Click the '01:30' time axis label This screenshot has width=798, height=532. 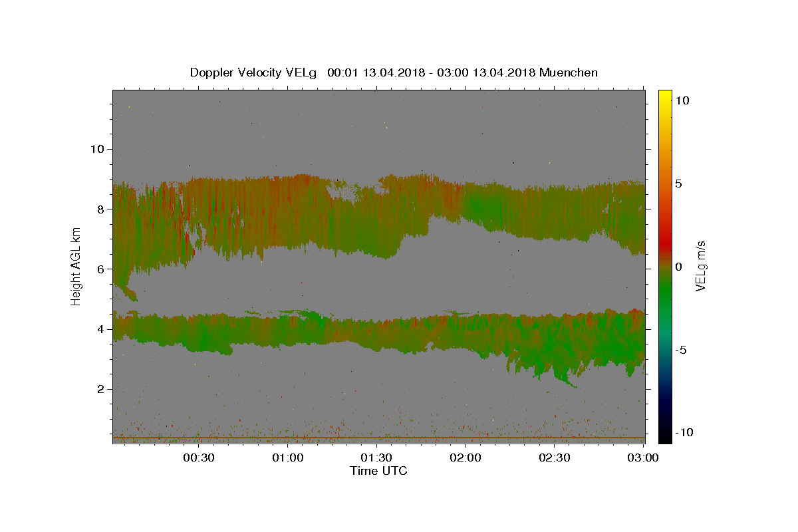[376, 458]
